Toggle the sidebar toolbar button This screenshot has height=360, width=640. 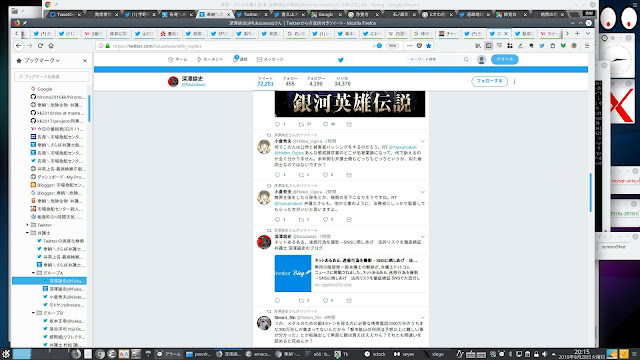pyautogui.click(x=489, y=46)
